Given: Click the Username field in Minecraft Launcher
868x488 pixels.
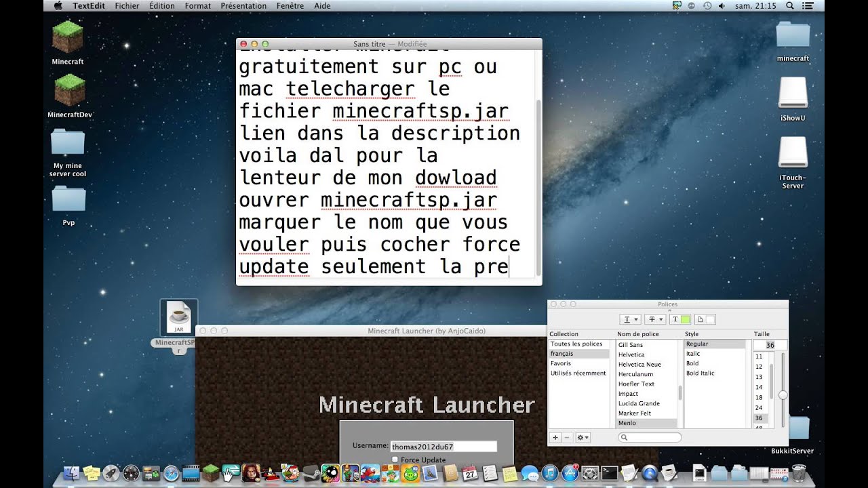Looking at the screenshot, I should [443, 447].
